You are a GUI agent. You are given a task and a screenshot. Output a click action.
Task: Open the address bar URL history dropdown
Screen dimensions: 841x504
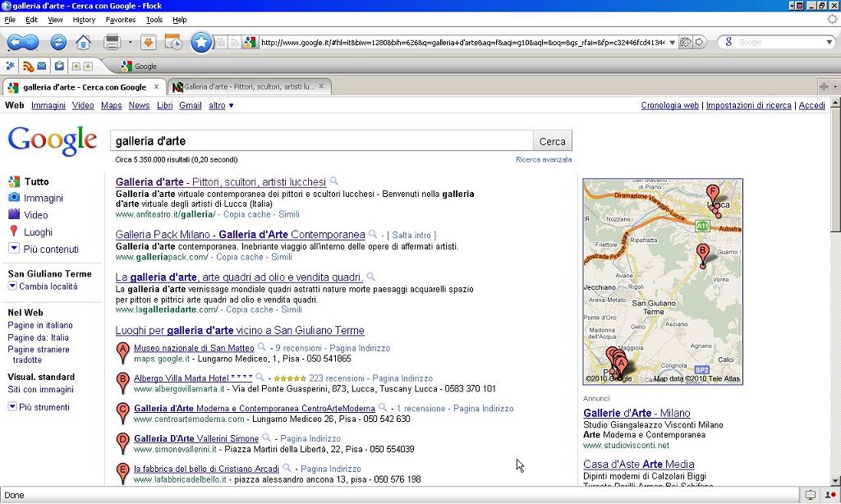[672, 43]
